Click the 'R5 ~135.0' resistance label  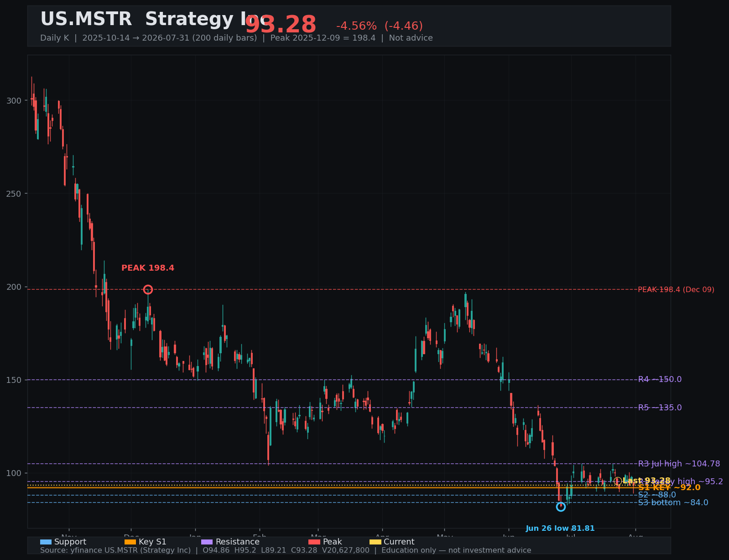click(x=660, y=408)
